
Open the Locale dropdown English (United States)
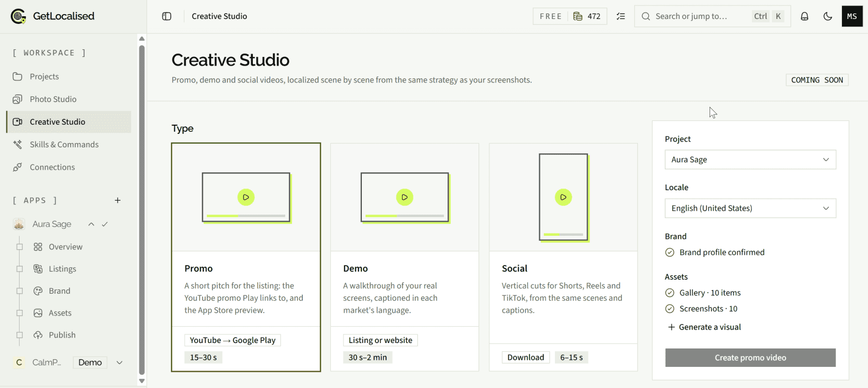(x=750, y=208)
